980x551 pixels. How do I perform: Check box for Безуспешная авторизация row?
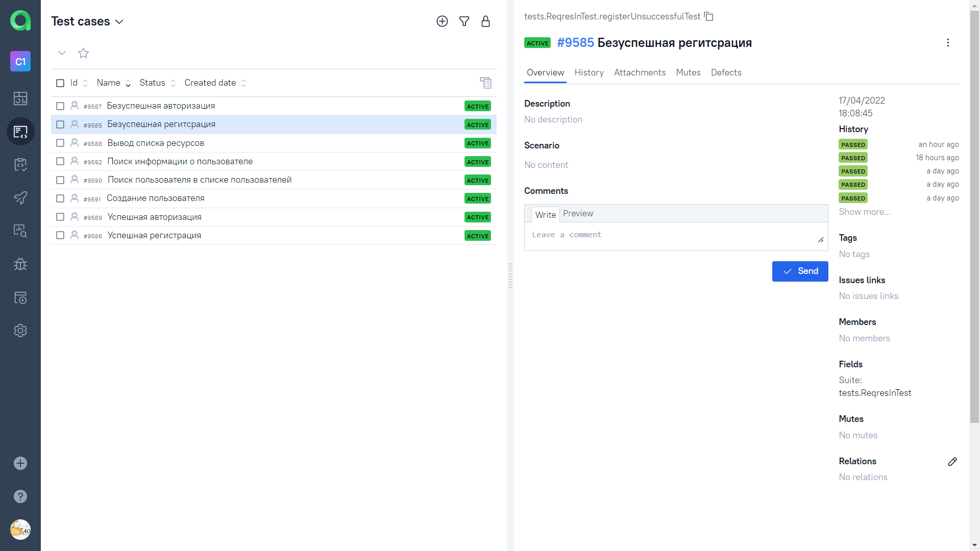[x=60, y=106]
